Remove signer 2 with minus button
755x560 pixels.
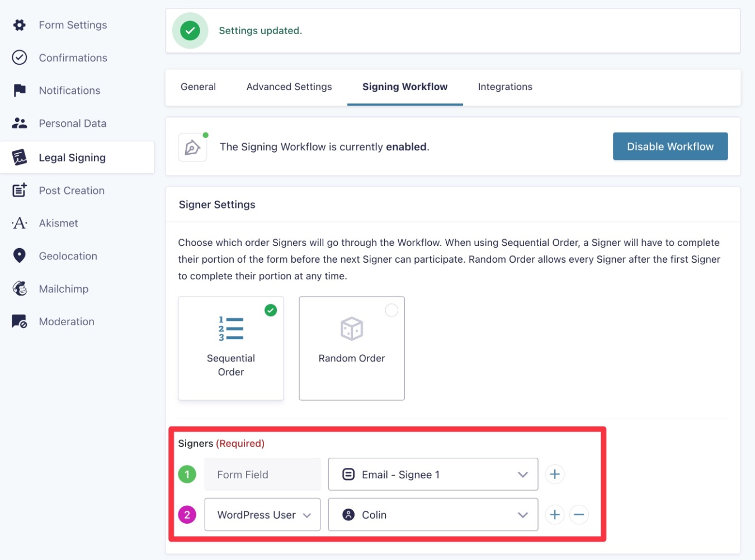pos(579,515)
